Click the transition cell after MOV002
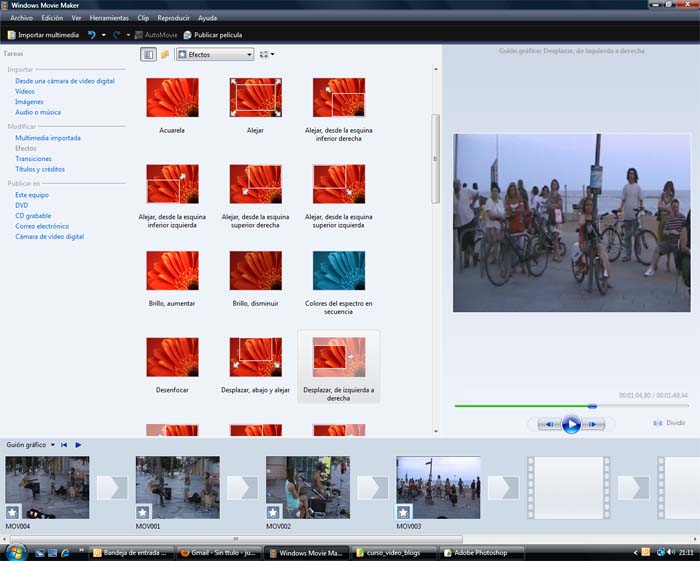 coord(373,488)
